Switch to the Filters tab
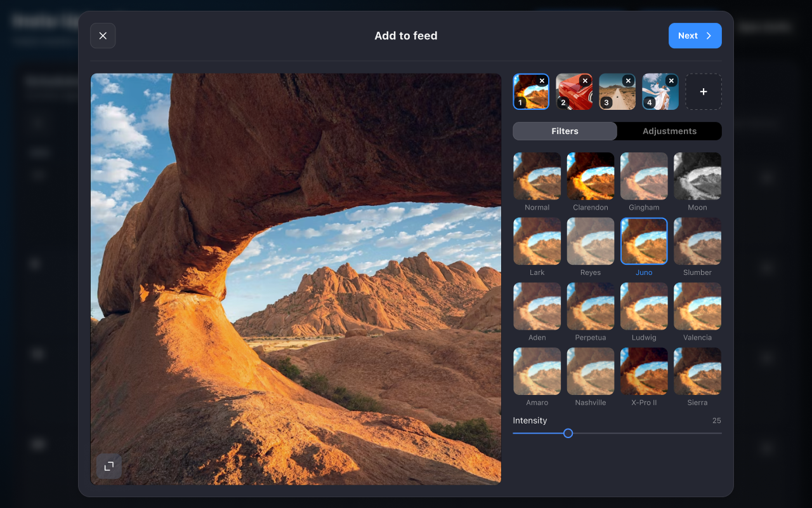812x508 pixels. (565, 131)
